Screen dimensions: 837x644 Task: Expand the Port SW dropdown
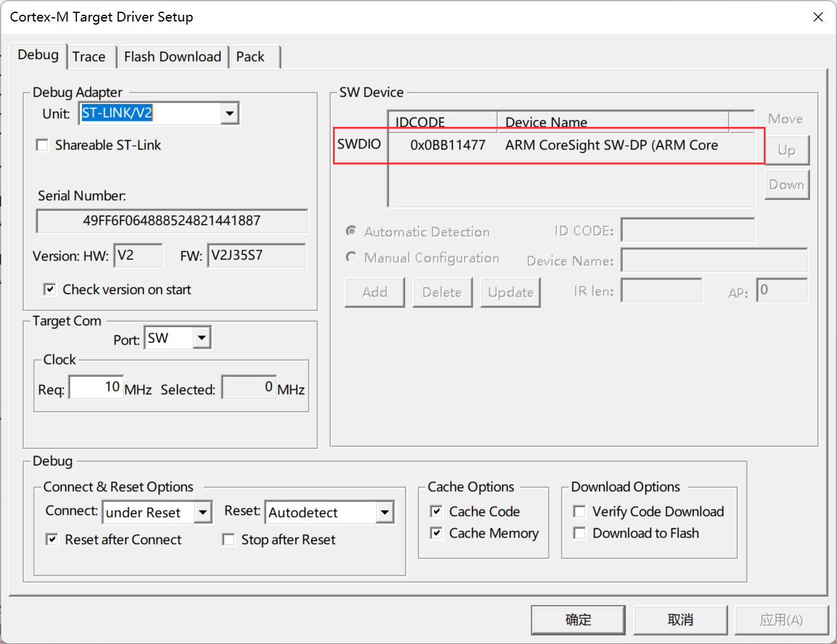coord(202,338)
